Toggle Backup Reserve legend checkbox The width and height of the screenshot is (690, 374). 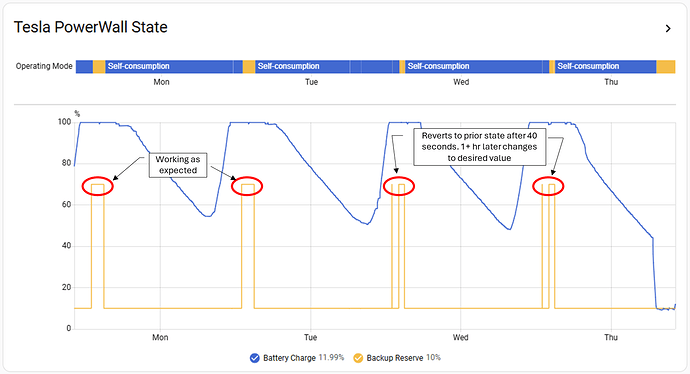(358, 358)
